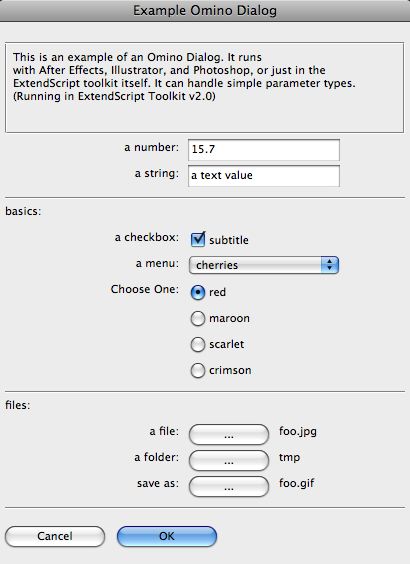The width and height of the screenshot is (410, 564).
Task: Pick the crimson radio option
Action: pyautogui.click(x=198, y=370)
